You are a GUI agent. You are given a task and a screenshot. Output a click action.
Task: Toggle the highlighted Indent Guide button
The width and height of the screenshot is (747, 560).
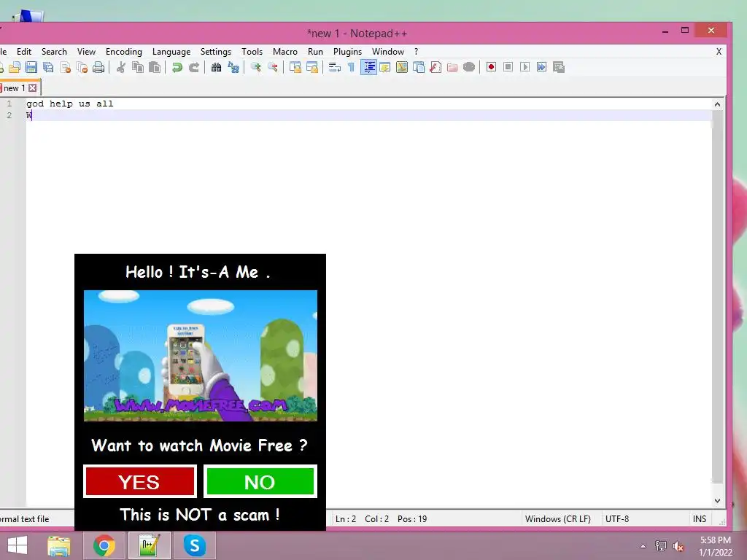(368, 67)
